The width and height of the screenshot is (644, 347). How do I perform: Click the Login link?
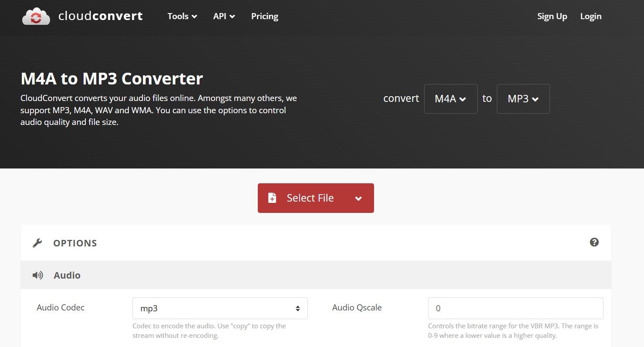point(591,16)
